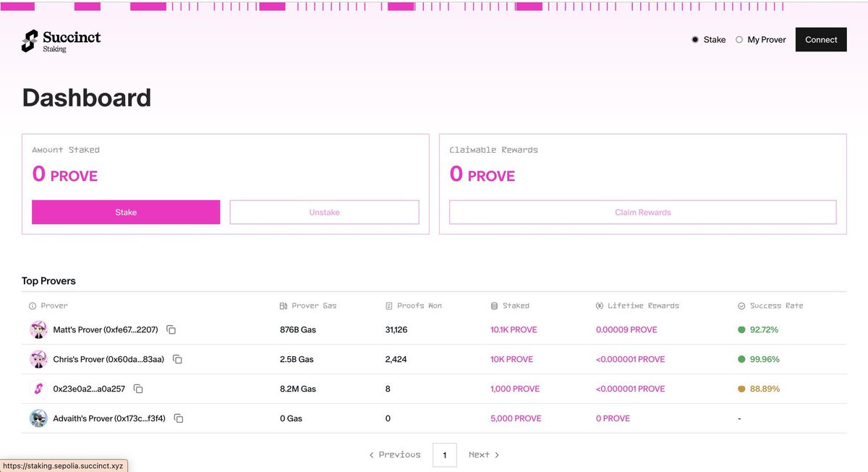
Task: Click 92.72% success rate
Action: pyautogui.click(x=764, y=330)
